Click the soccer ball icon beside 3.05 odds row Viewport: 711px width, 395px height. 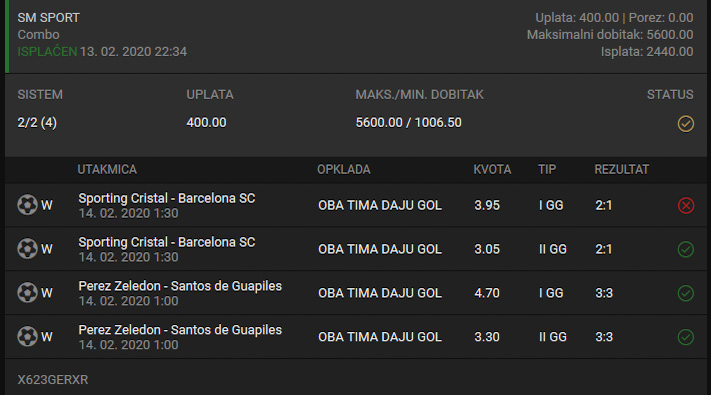point(27,249)
